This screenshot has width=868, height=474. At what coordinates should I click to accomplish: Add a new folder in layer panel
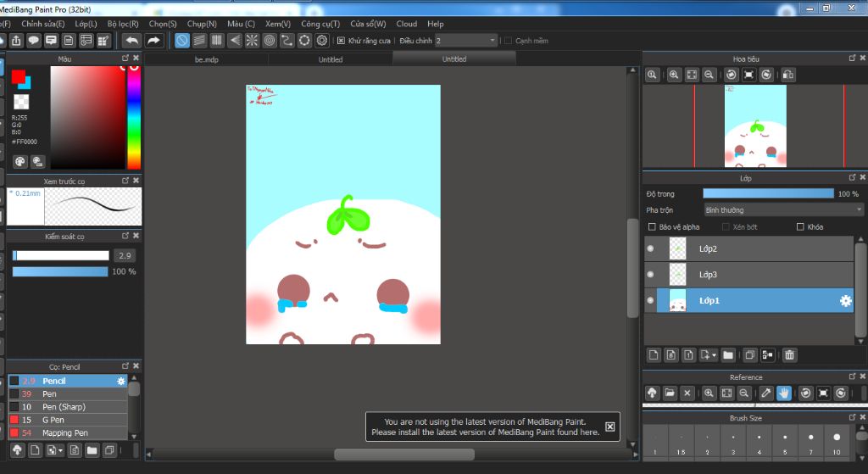pyautogui.click(x=728, y=355)
